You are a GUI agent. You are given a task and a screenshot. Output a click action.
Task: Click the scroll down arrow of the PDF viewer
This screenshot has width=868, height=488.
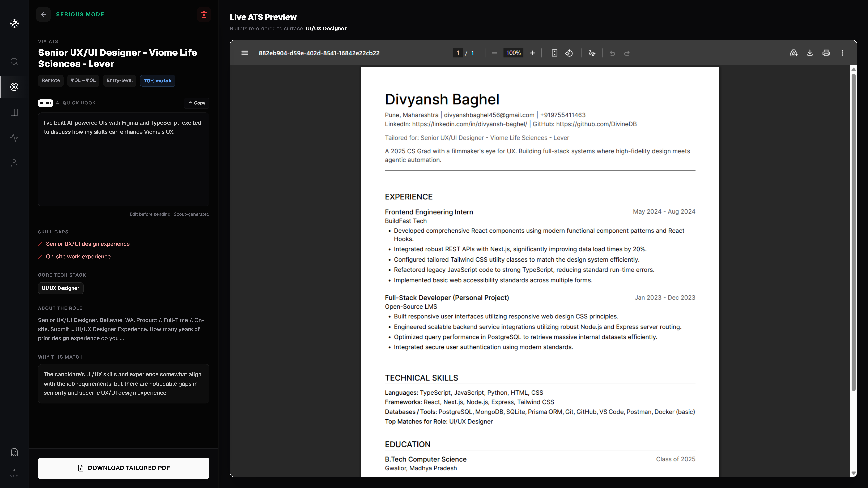854,473
